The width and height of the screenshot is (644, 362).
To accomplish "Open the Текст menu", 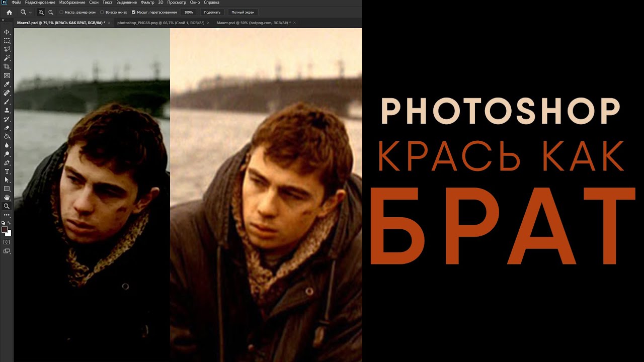I will tap(107, 3).
